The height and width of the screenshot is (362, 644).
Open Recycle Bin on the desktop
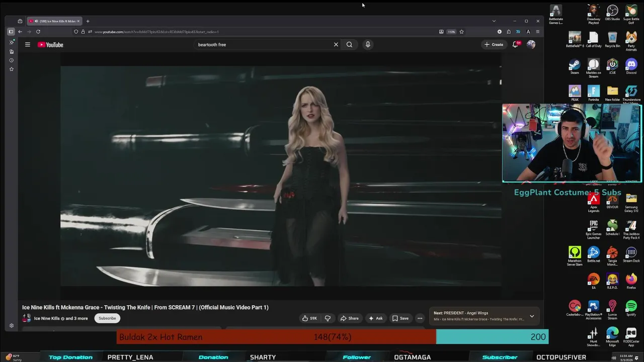[612, 40]
